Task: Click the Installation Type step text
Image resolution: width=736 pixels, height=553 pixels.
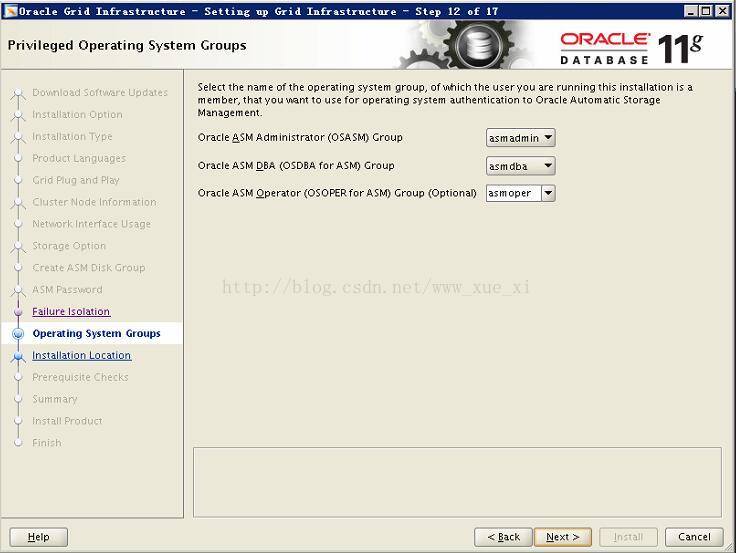Action: 72,137
